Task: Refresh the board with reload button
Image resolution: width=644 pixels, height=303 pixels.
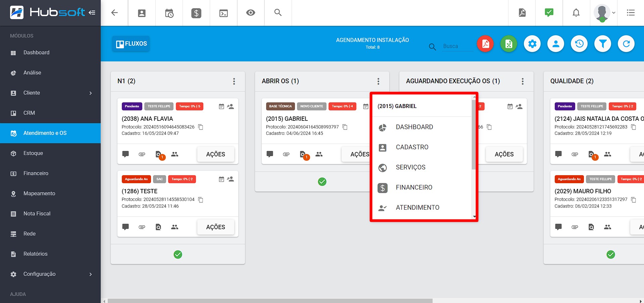Action: pos(626,44)
